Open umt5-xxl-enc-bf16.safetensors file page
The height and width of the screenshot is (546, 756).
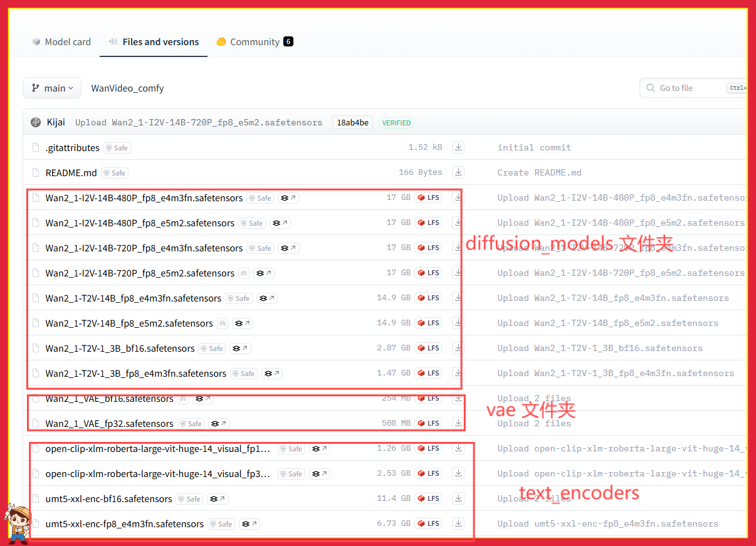point(108,499)
